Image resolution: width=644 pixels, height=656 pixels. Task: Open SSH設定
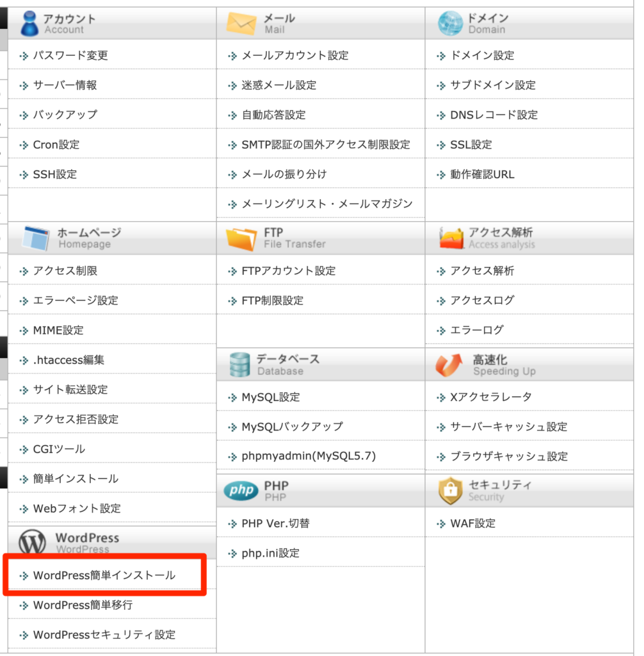(x=55, y=174)
